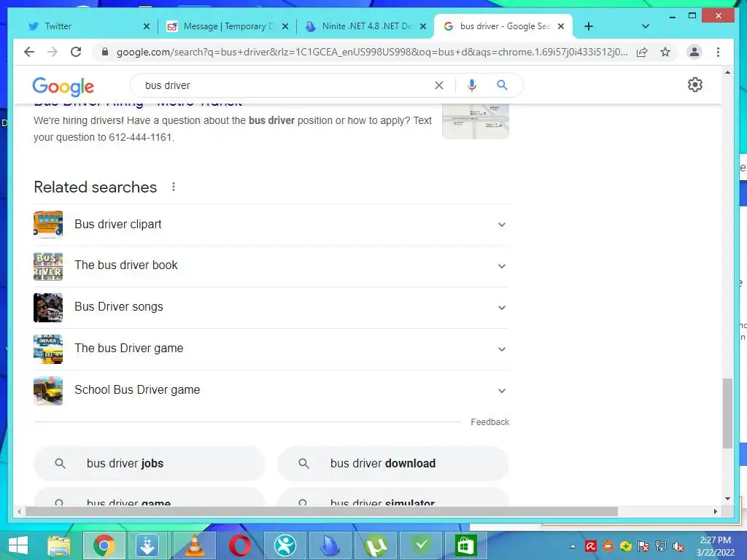Open Google quick settings gear
The image size is (747, 560).
pyautogui.click(x=695, y=85)
